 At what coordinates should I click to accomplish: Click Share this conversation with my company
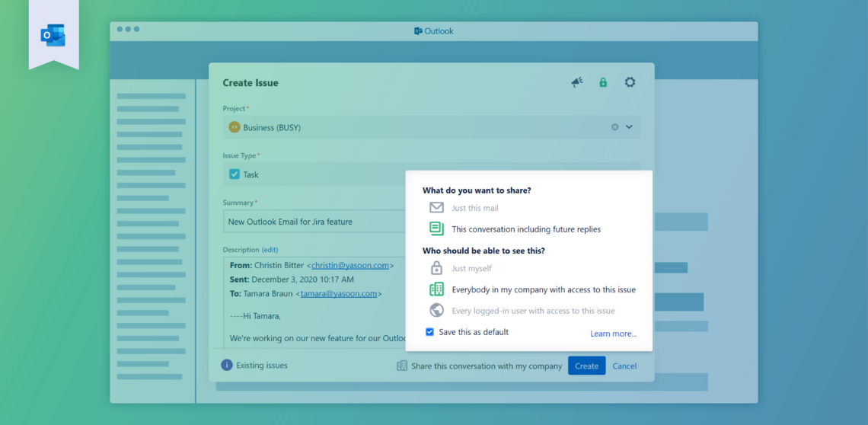pos(487,366)
